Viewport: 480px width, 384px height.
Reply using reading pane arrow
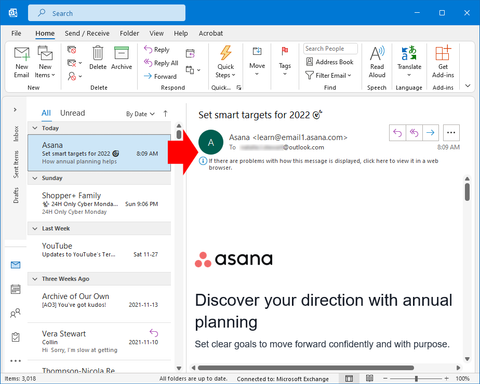click(x=397, y=133)
